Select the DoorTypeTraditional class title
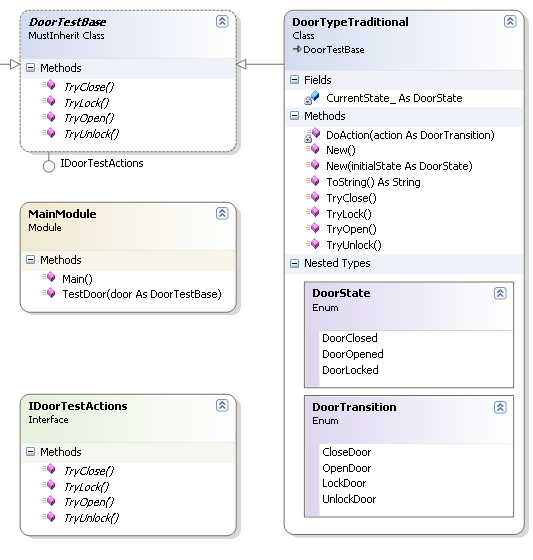Image resolution: width=533 pixels, height=560 pixels. coord(350,22)
